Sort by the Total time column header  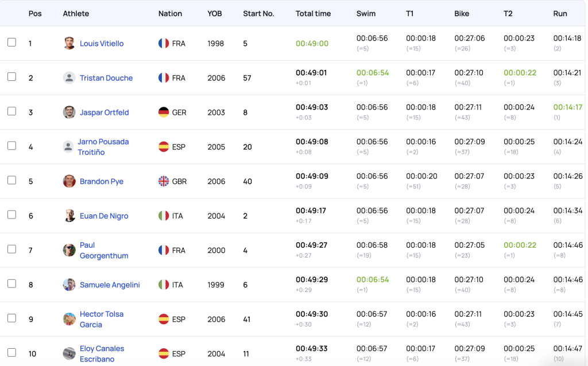[x=313, y=13]
